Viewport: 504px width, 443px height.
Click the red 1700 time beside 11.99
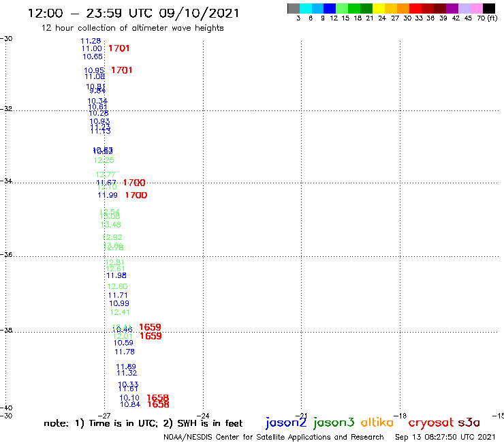click(136, 196)
